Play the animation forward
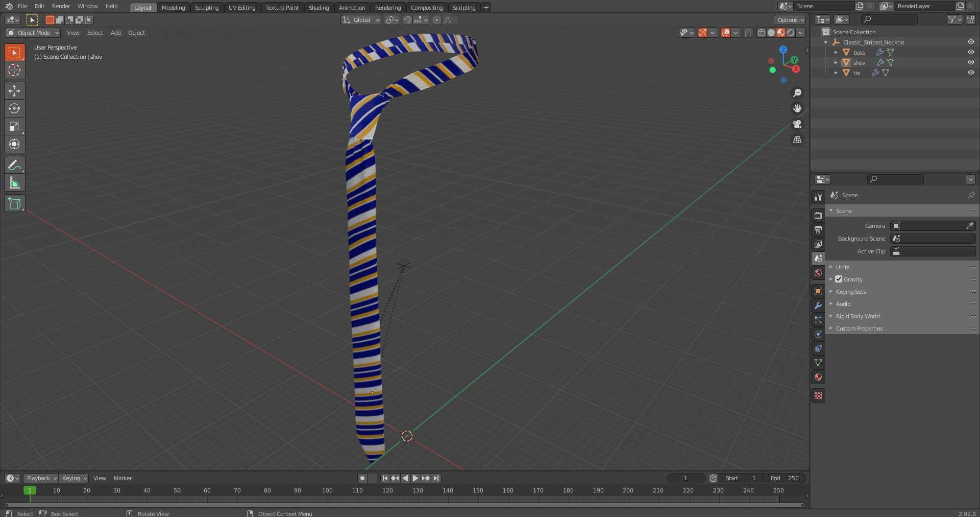Image resolution: width=980 pixels, height=517 pixels. 415,478
